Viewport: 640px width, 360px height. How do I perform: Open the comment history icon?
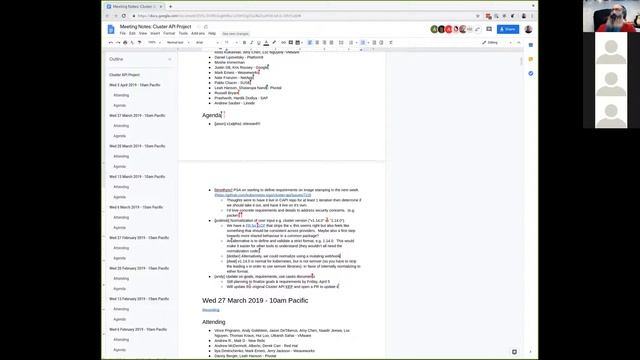pyautogui.click(x=489, y=29)
